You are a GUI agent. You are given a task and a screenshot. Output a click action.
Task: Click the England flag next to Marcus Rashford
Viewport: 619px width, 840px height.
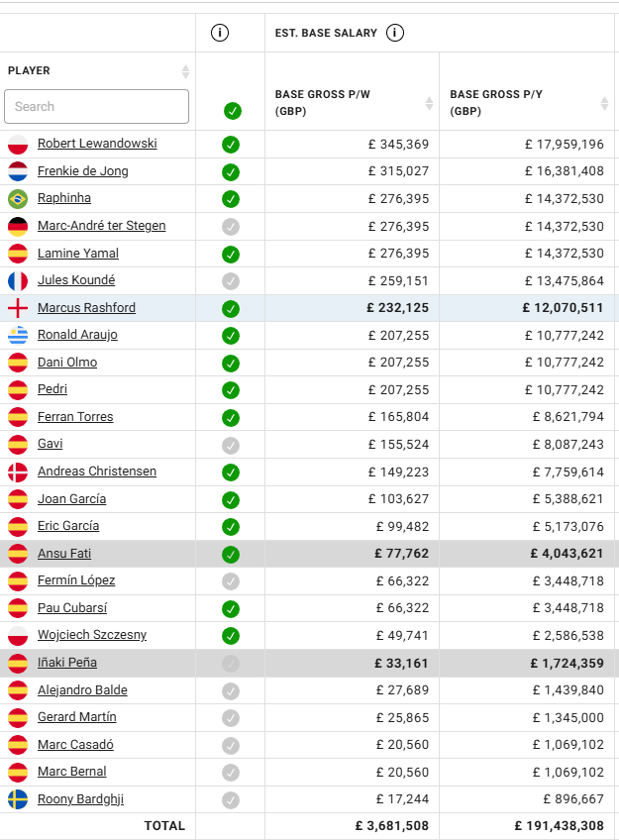click(18, 308)
